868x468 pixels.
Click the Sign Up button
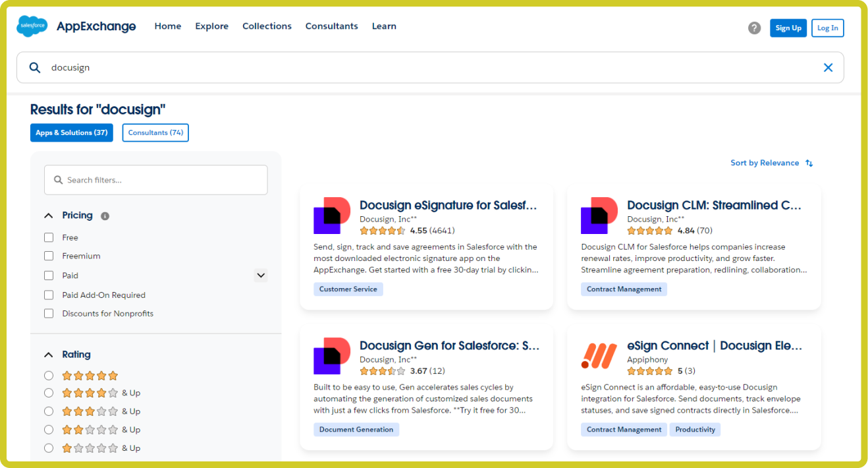point(788,28)
